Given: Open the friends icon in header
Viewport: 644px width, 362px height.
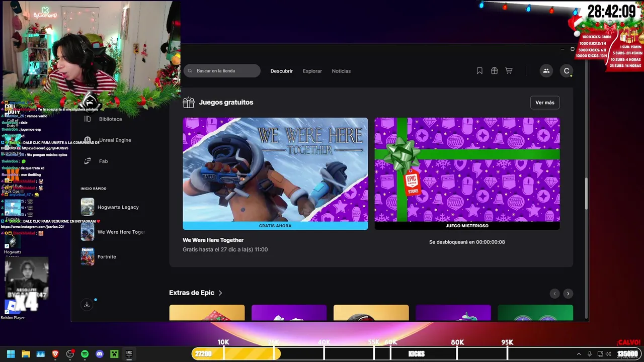Looking at the screenshot, I should coord(546,71).
